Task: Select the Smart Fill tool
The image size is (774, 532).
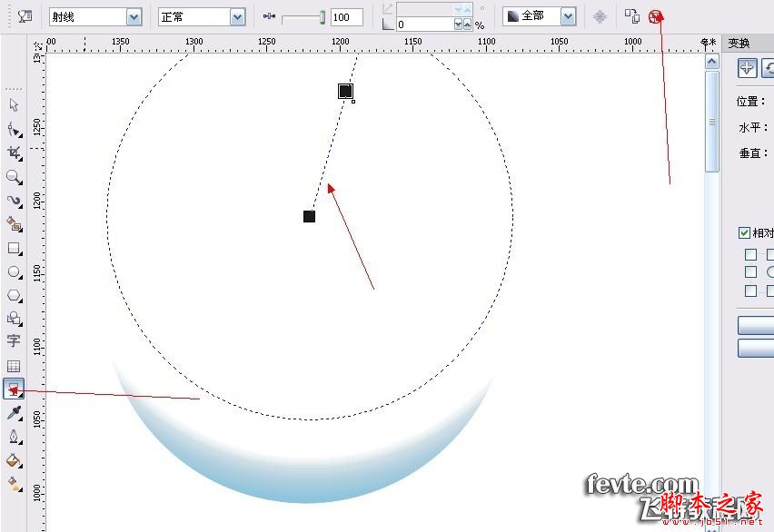Action: (14, 224)
